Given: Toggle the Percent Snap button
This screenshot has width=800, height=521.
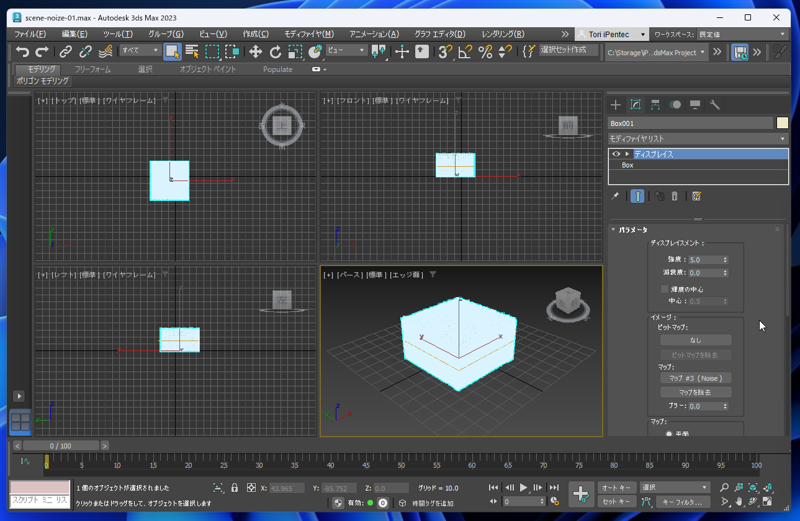Looking at the screenshot, I should click(485, 52).
